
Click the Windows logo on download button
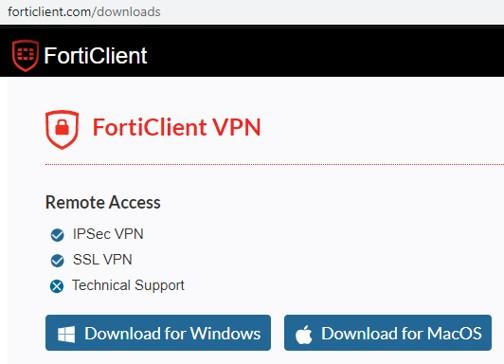pyautogui.click(x=66, y=334)
